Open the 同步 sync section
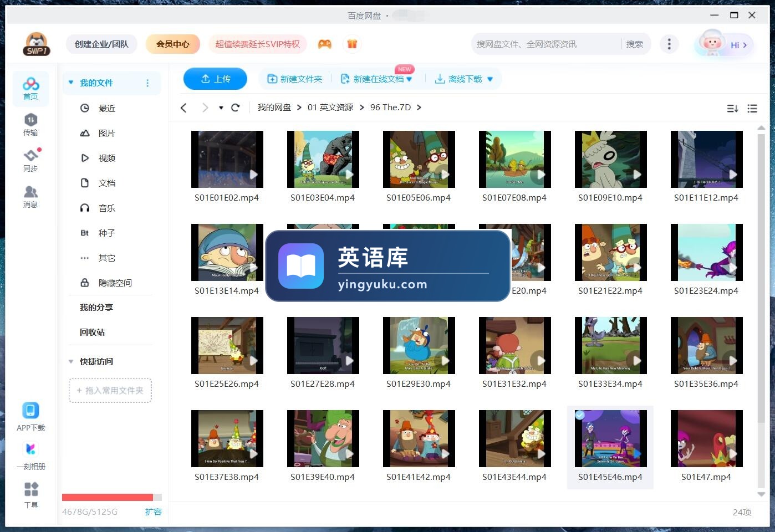 pyautogui.click(x=30, y=161)
